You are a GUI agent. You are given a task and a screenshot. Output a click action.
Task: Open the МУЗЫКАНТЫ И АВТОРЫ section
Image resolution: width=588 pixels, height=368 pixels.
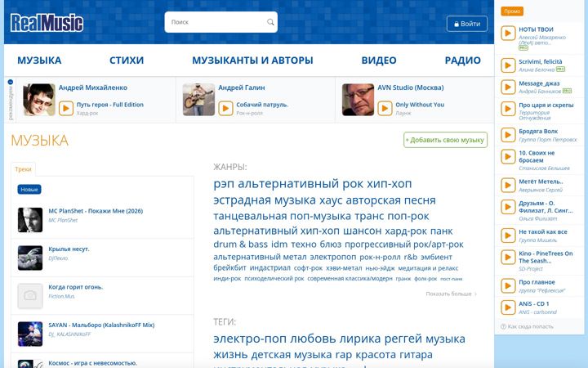(x=252, y=60)
